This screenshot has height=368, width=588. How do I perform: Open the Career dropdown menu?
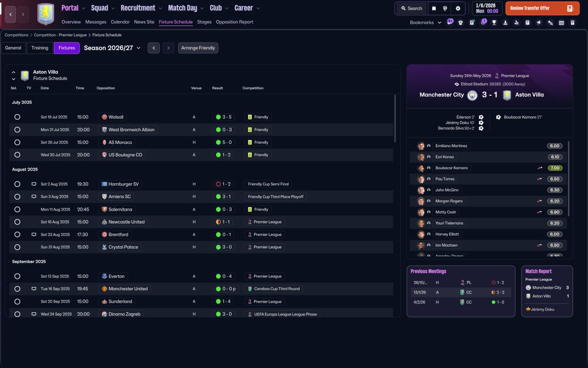coord(247,8)
